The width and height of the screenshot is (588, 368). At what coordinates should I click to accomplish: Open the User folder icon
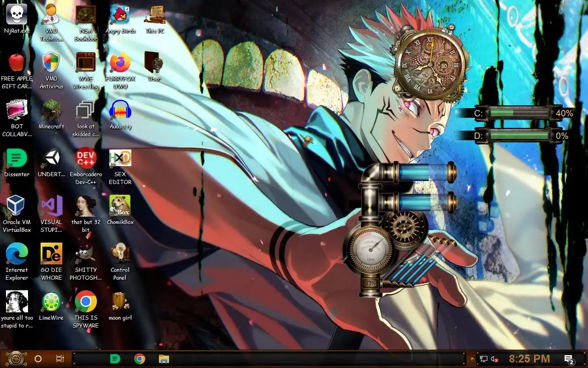coord(155,62)
